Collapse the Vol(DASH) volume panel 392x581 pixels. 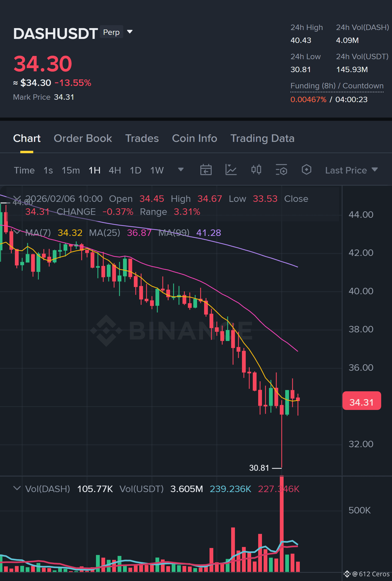17,488
